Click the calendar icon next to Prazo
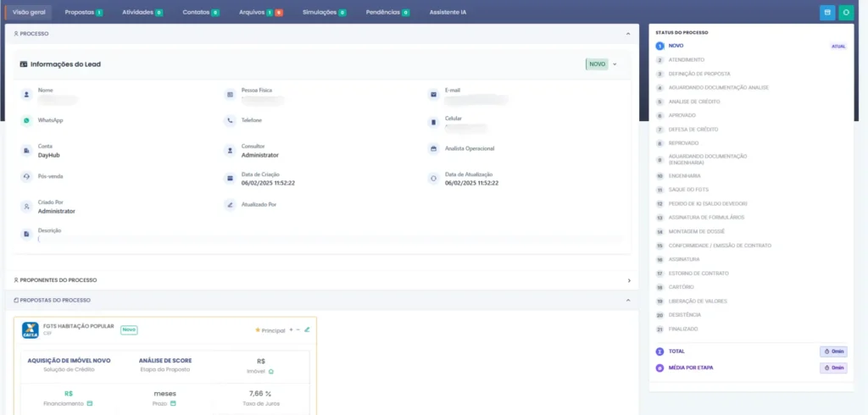The image size is (868, 415). point(173,403)
